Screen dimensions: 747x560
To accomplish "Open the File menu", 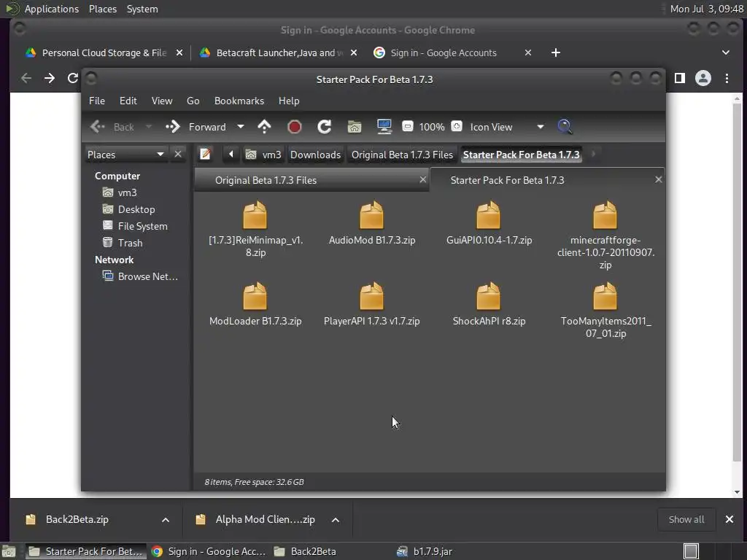I will point(97,101).
